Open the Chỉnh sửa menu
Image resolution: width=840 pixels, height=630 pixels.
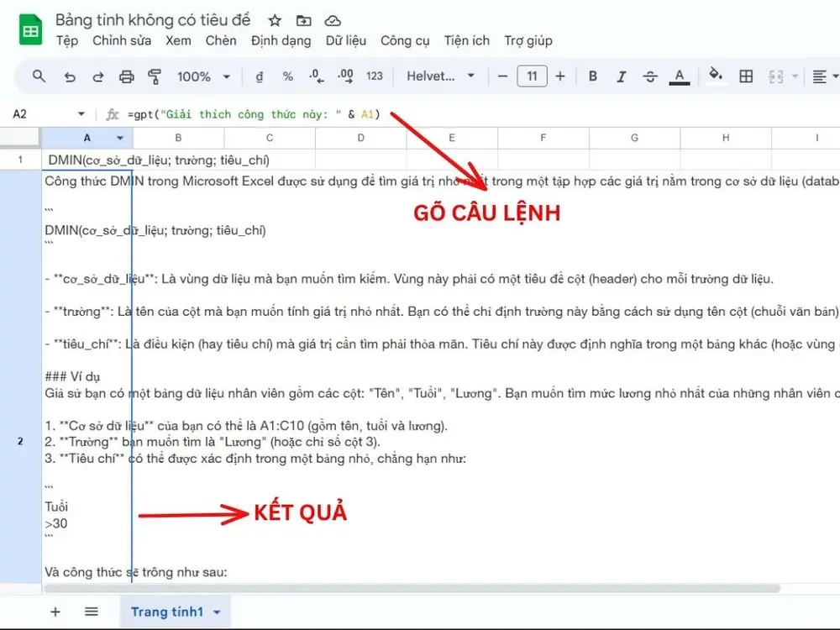pyautogui.click(x=122, y=40)
